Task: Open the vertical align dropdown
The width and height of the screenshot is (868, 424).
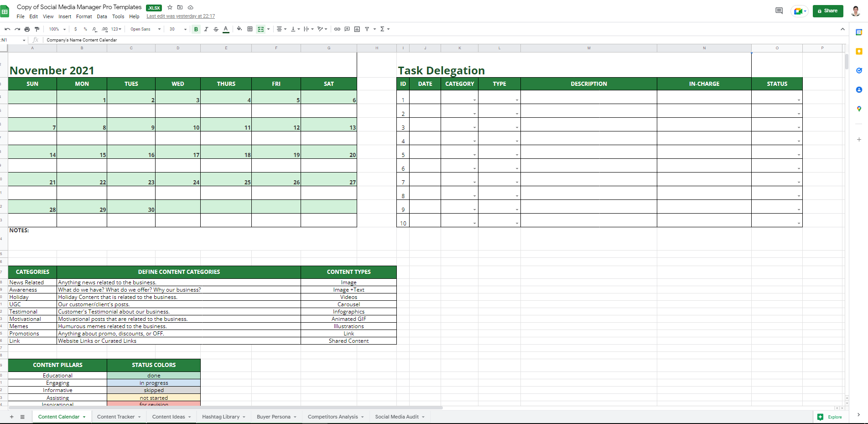Action: click(x=295, y=29)
